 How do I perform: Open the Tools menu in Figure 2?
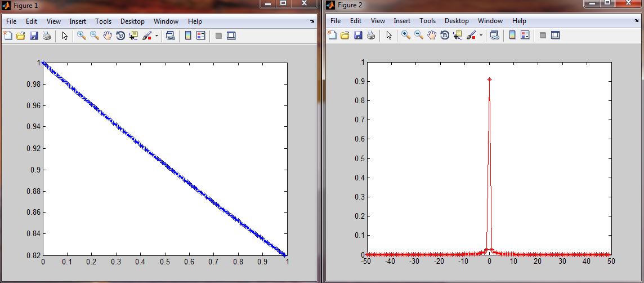(x=427, y=21)
